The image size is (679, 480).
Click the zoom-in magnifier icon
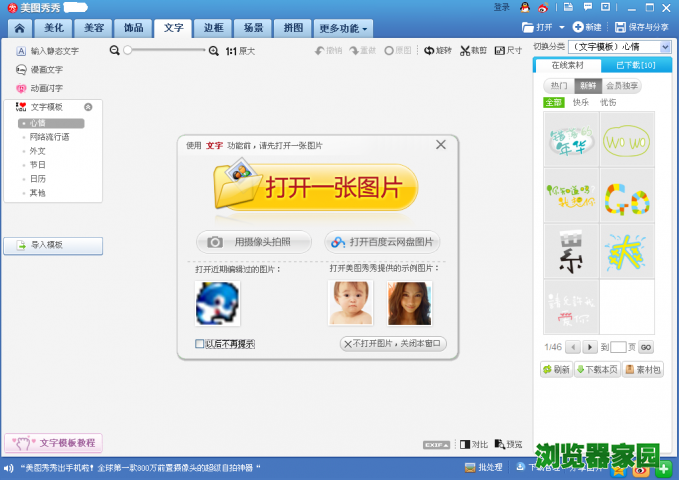pyautogui.click(x=213, y=50)
